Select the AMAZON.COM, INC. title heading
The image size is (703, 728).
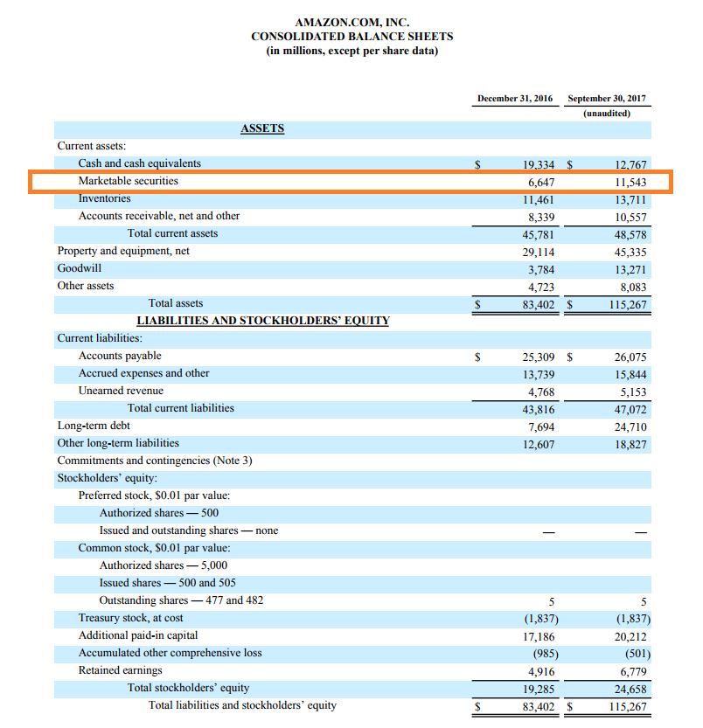[351, 22]
